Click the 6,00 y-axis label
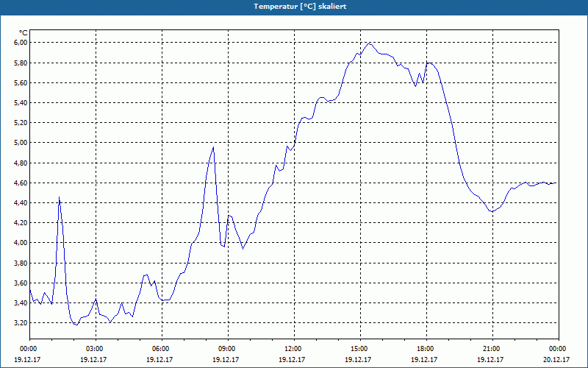This screenshot has width=588, height=368. click(21, 43)
